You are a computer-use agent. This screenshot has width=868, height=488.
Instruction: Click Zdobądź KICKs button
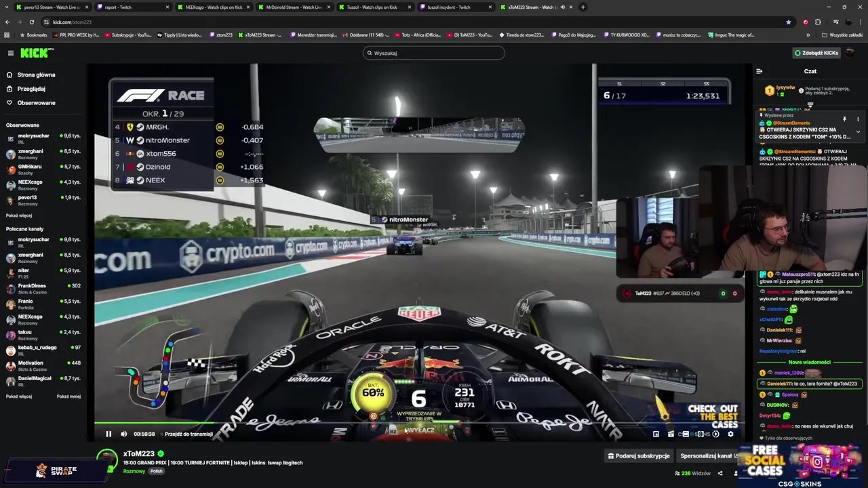point(817,53)
